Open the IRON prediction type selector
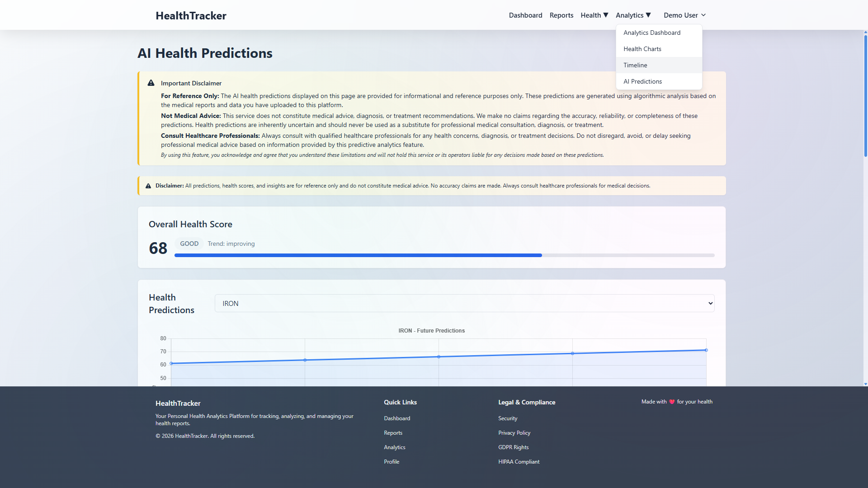Viewport: 868px width, 488px height. (464, 304)
